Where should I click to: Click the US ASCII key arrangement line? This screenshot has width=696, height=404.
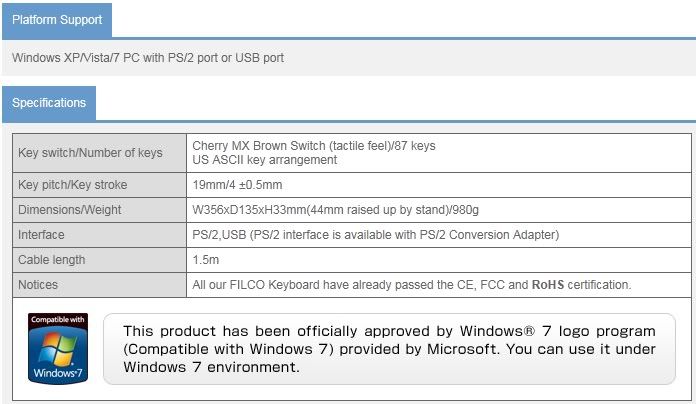coord(265,160)
